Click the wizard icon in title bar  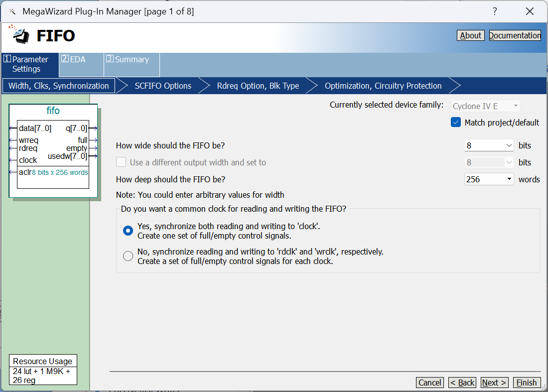coord(12,11)
